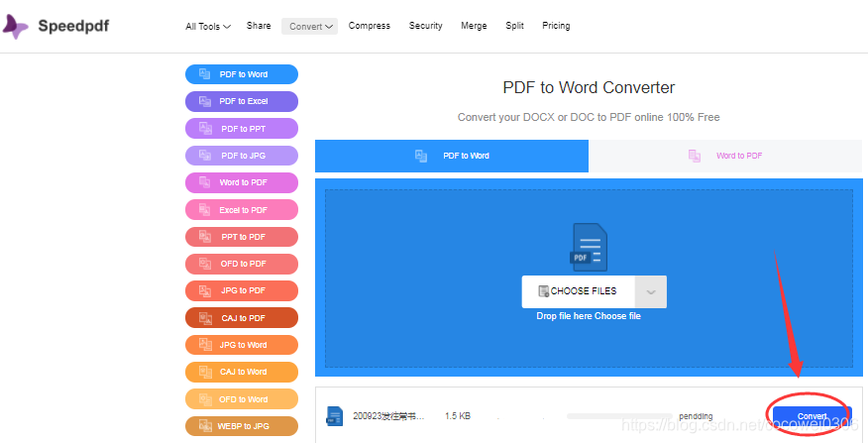Click the JPG to PDF sidebar icon
This screenshot has width=868, height=443.
205,290
